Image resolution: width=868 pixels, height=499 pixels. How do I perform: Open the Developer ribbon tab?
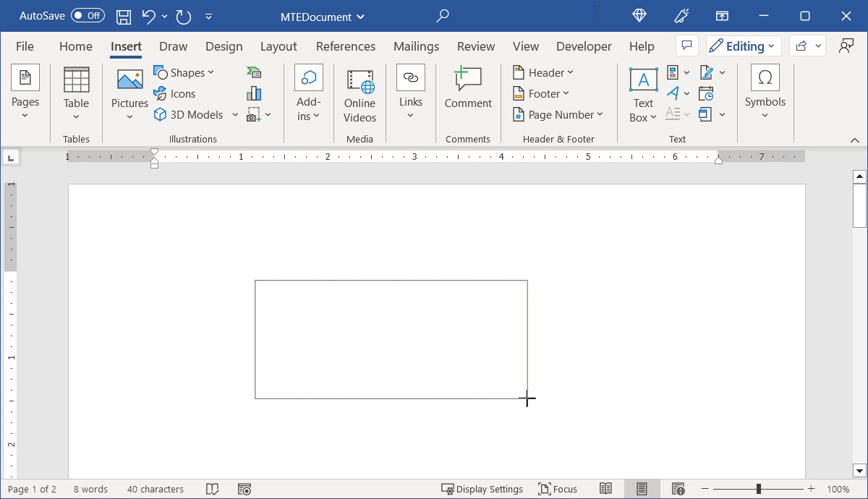(584, 46)
